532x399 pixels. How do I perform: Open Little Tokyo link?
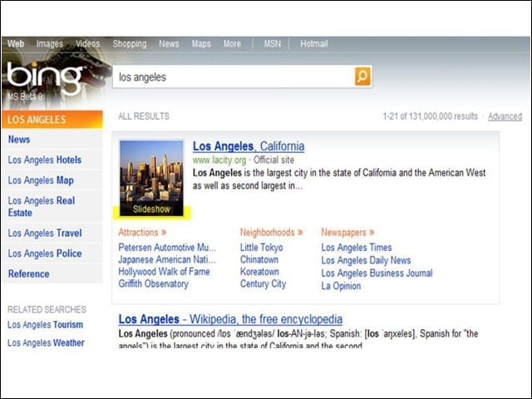[261, 248]
